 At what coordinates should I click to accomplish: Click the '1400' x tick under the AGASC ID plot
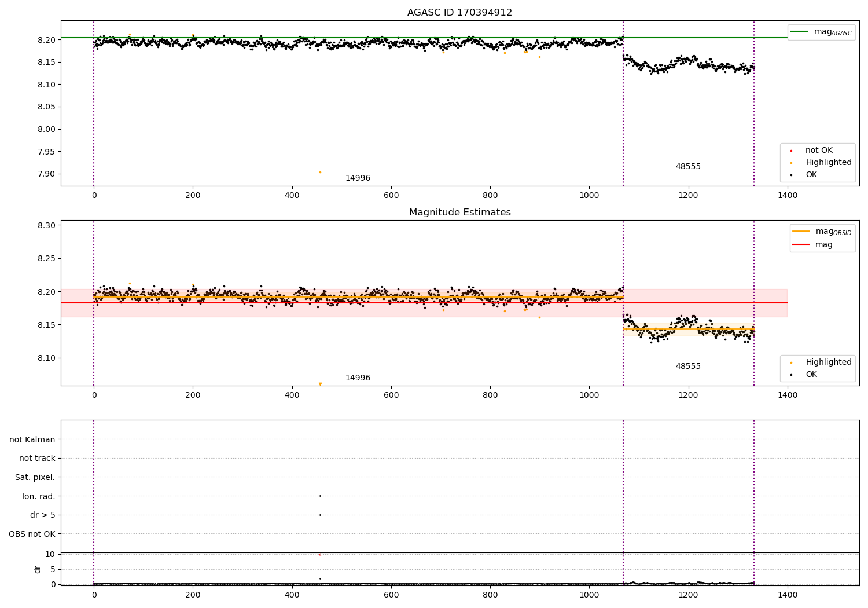pos(788,196)
